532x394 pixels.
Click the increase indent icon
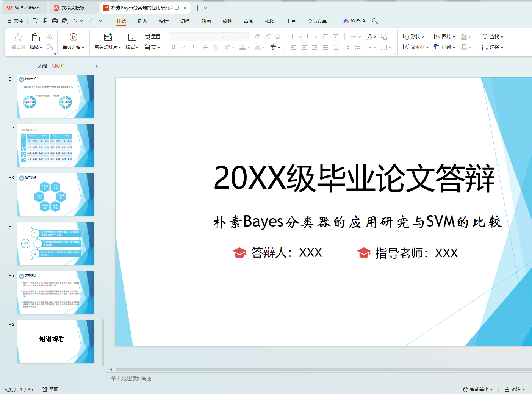coord(336,37)
